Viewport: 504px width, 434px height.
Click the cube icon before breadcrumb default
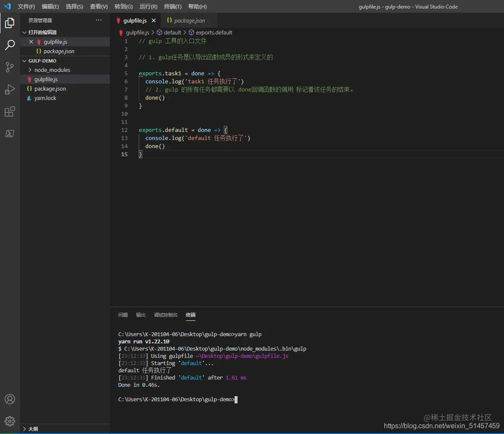(159, 32)
